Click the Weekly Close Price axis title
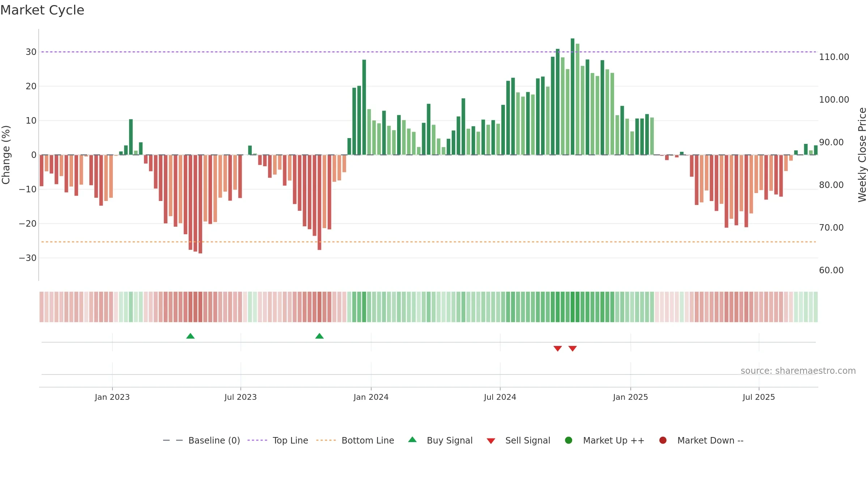 pos(862,155)
